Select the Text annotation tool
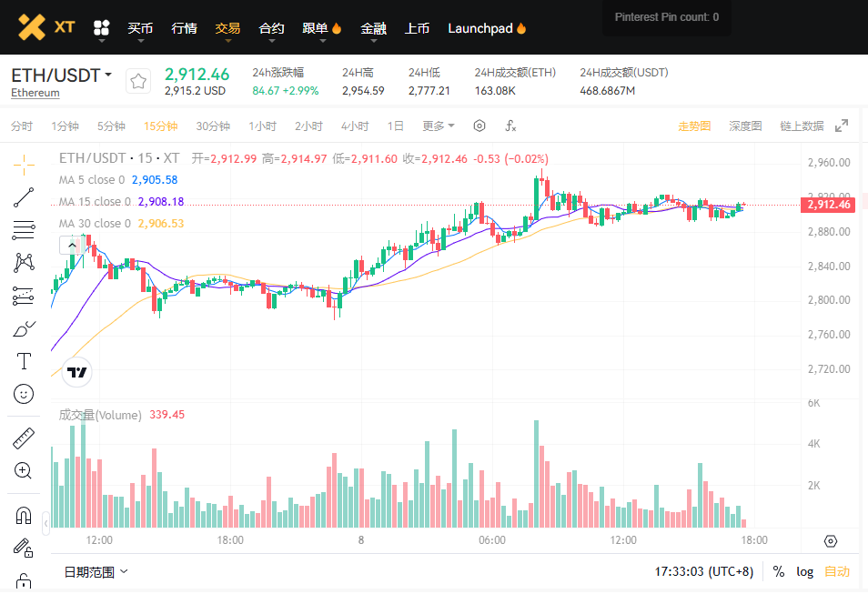Screen dimensions: 868x594 (x=24, y=361)
